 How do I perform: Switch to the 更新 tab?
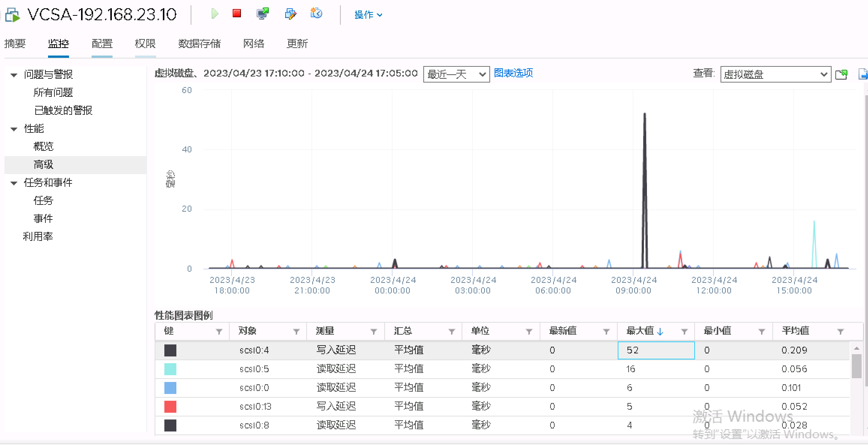pos(297,44)
